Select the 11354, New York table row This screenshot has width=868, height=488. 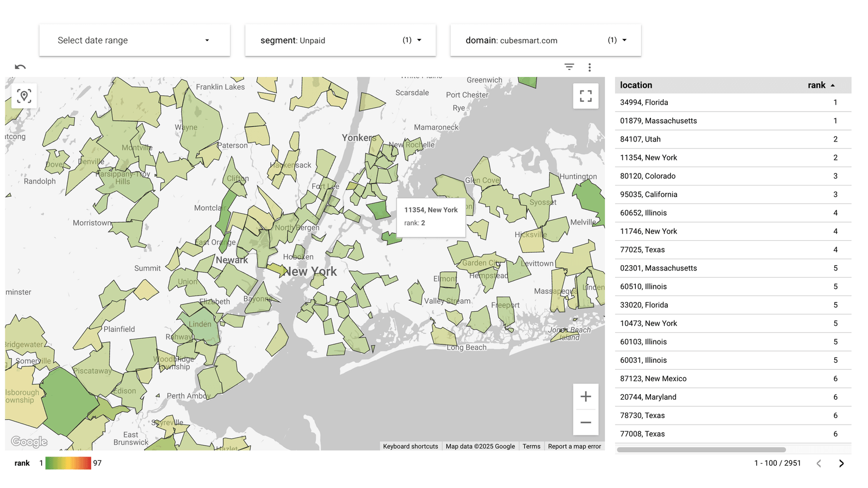coord(733,158)
